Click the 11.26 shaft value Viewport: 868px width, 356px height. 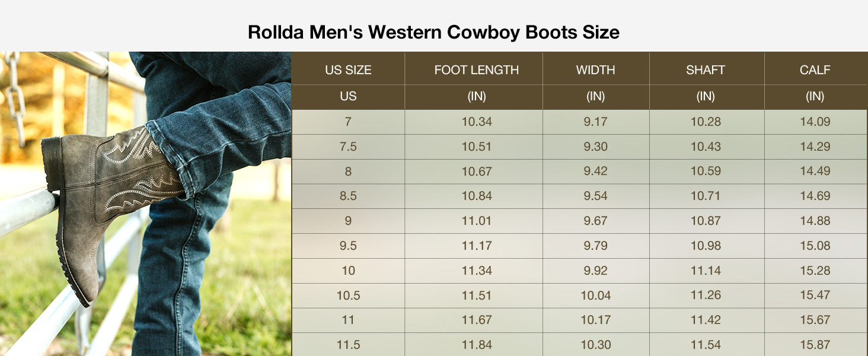tap(706, 295)
